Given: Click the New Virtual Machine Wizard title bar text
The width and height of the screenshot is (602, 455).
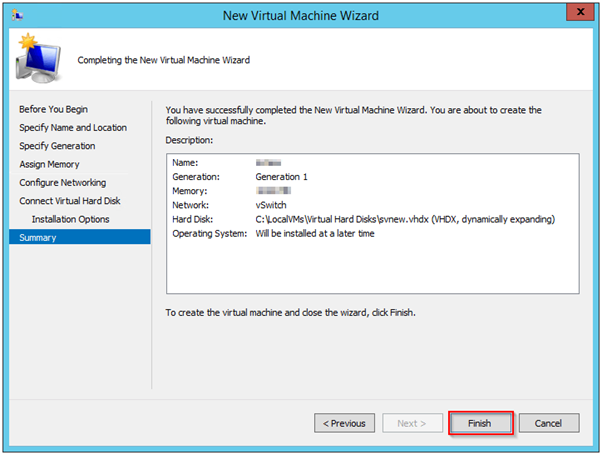Looking at the screenshot, I should point(301,14).
